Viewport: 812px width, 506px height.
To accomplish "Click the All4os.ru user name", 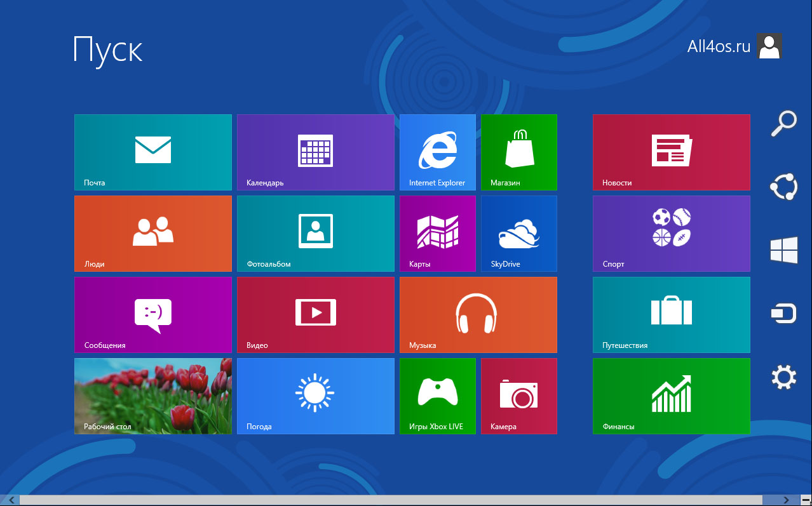I will (719, 46).
